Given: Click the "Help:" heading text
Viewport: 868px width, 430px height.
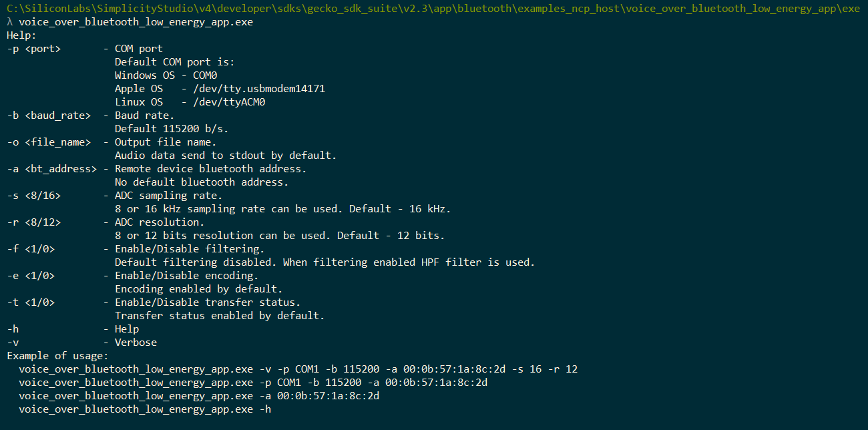Looking at the screenshot, I should [21, 35].
